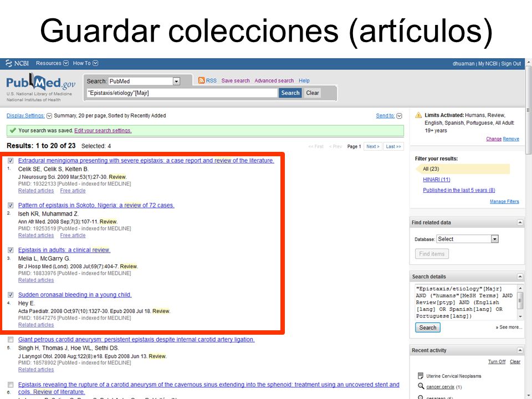
Task: Open cancer cervix recent search link
Action: pos(440,387)
